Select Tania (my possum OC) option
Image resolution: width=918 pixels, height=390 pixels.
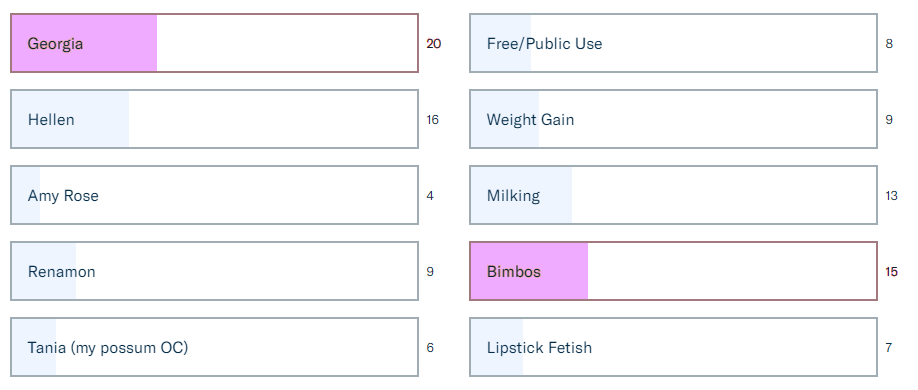tap(214, 347)
